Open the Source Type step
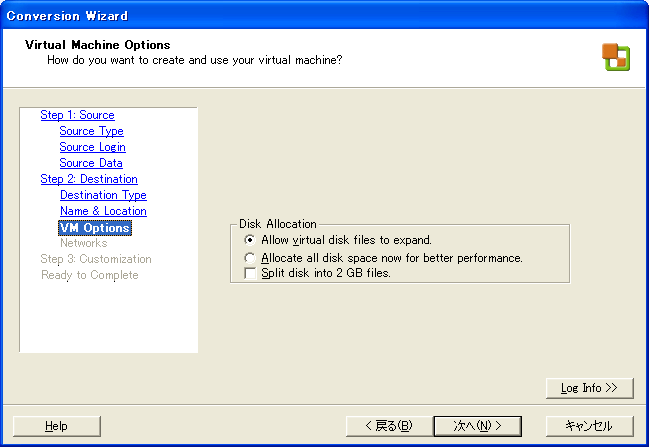This screenshot has width=649, height=447. (91, 131)
